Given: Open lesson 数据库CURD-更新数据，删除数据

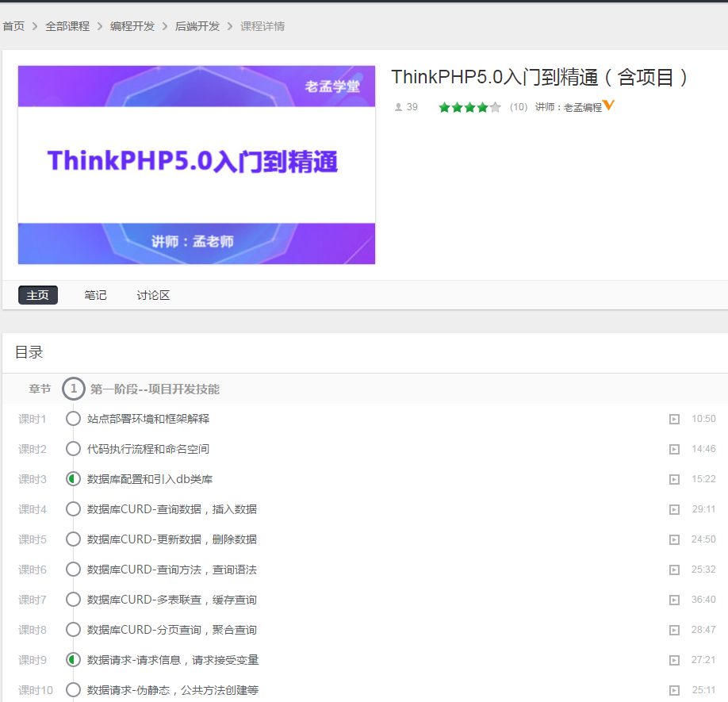Looking at the screenshot, I should coord(172,539).
